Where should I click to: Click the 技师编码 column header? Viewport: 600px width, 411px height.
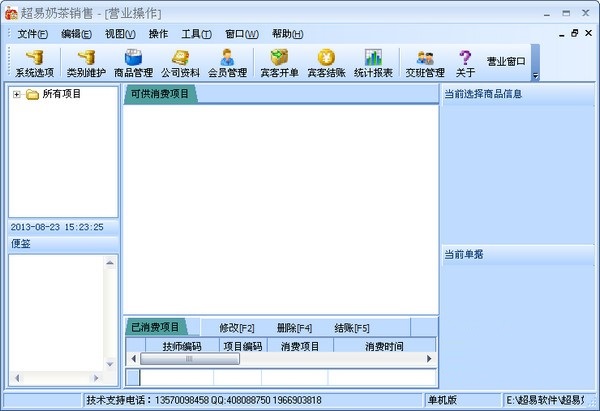(x=182, y=346)
